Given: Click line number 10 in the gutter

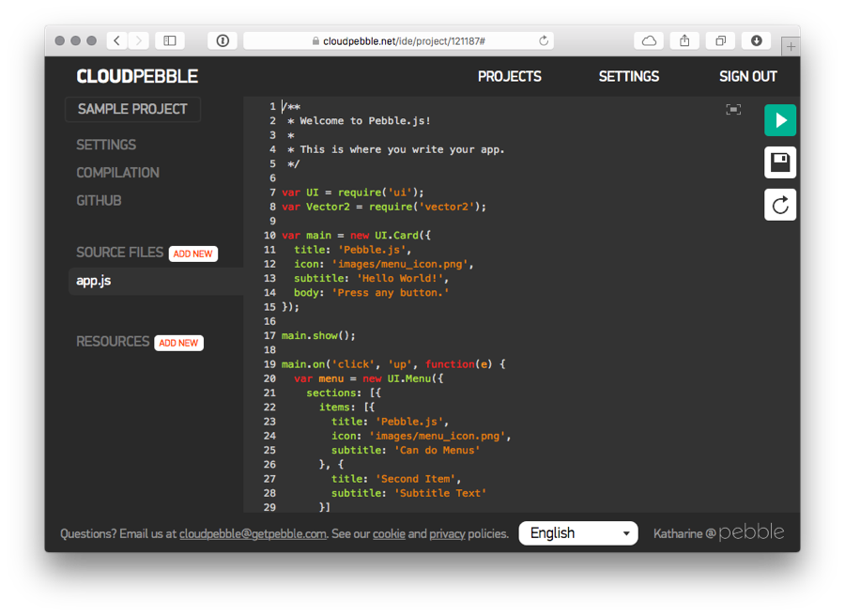Looking at the screenshot, I should [x=269, y=235].
